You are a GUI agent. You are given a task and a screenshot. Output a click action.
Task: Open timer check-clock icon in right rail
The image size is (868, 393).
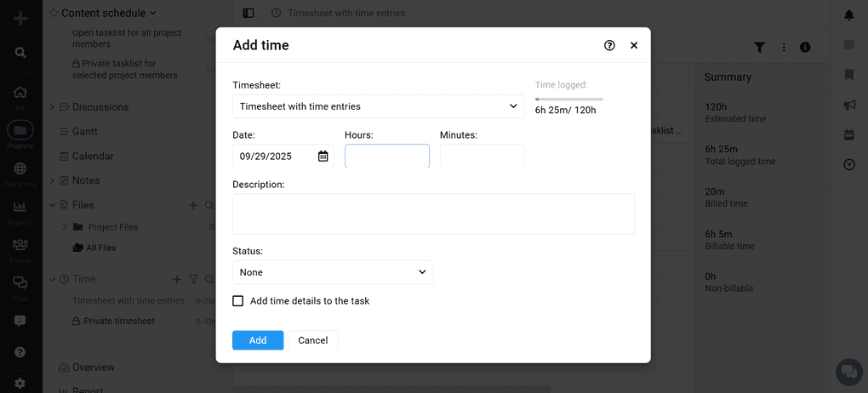point(849,164)
